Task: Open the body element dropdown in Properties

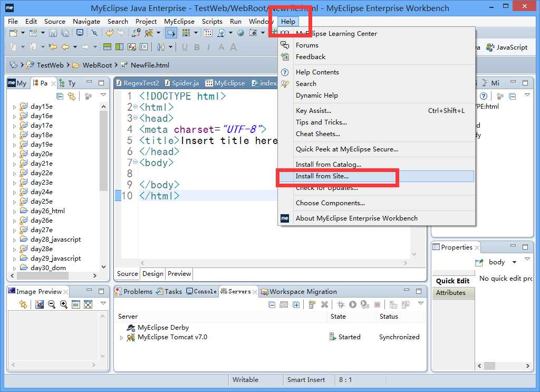Action: coord(514,262)
